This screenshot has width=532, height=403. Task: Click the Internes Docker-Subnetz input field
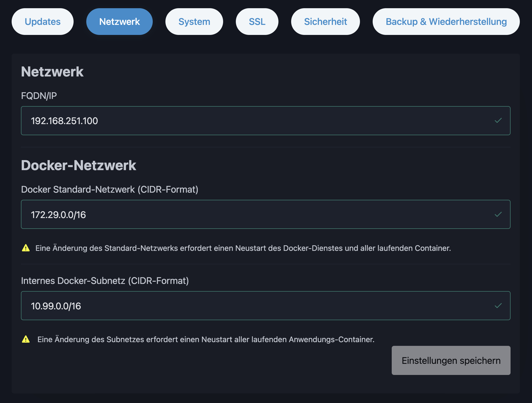click(266, 306)
